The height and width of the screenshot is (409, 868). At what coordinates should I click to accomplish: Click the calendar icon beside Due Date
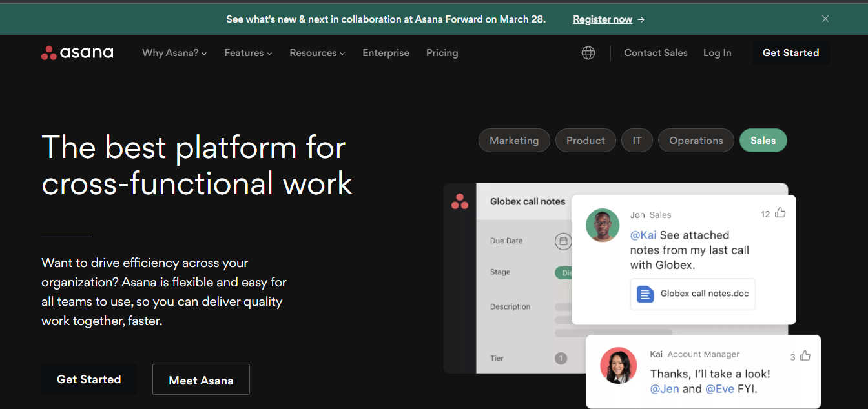(563, 241)
